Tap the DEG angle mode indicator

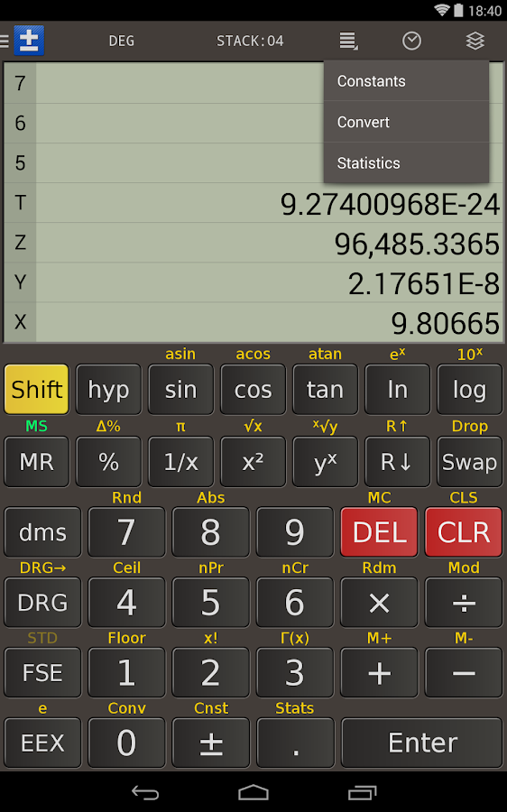point(121,41)
